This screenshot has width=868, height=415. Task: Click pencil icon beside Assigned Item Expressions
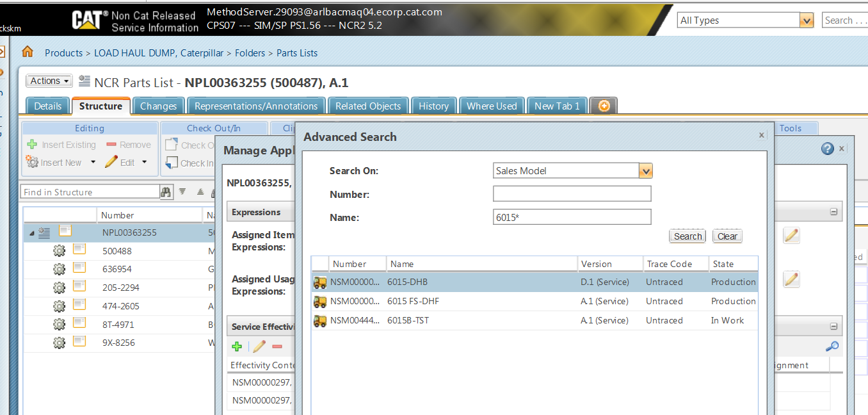point(791,235)
